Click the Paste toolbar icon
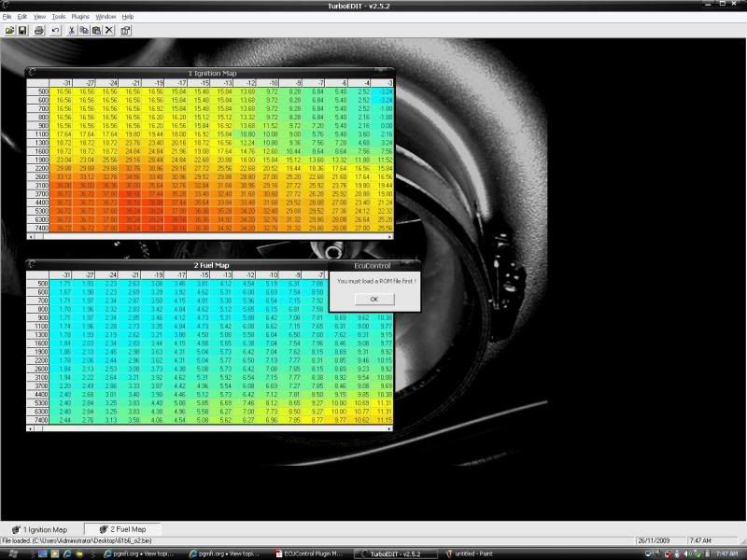The image size is (747, 560). 96,31
